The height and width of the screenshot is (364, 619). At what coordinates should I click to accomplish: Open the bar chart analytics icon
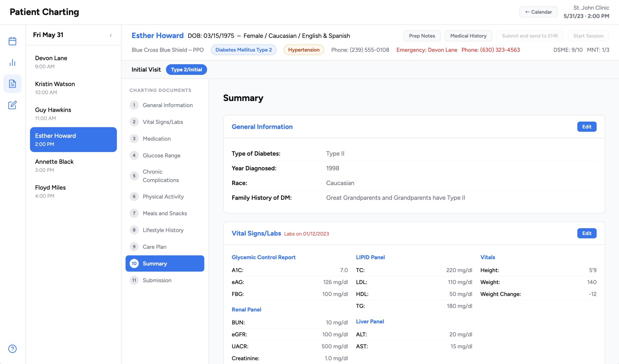click(12, 62)
